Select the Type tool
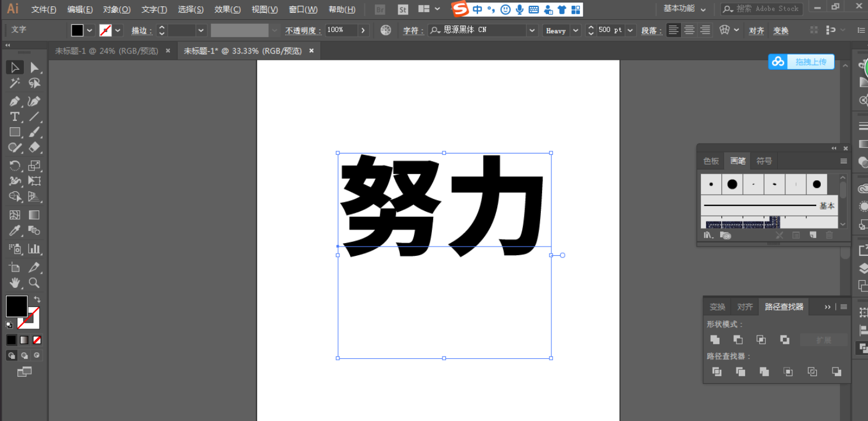The image size is (868, 421). tap(15, 117)
